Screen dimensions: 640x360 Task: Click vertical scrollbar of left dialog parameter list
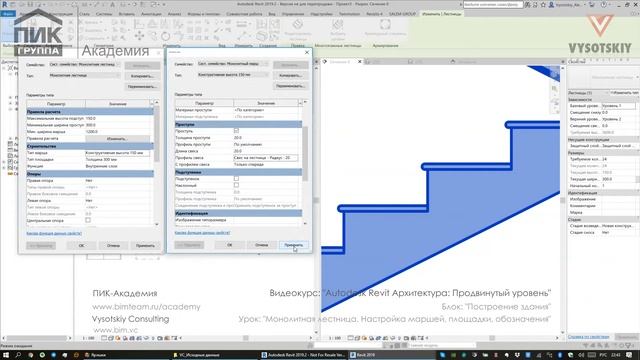click(157, 134)
